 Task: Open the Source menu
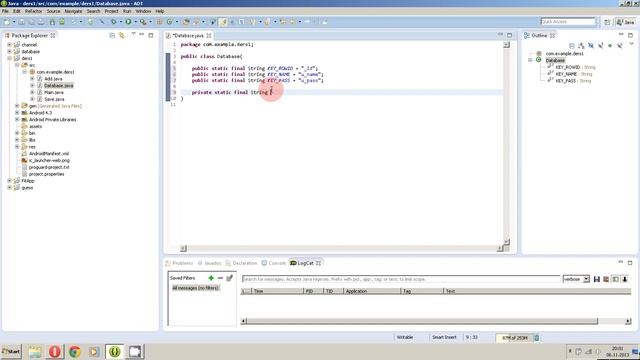click(53, 11)
